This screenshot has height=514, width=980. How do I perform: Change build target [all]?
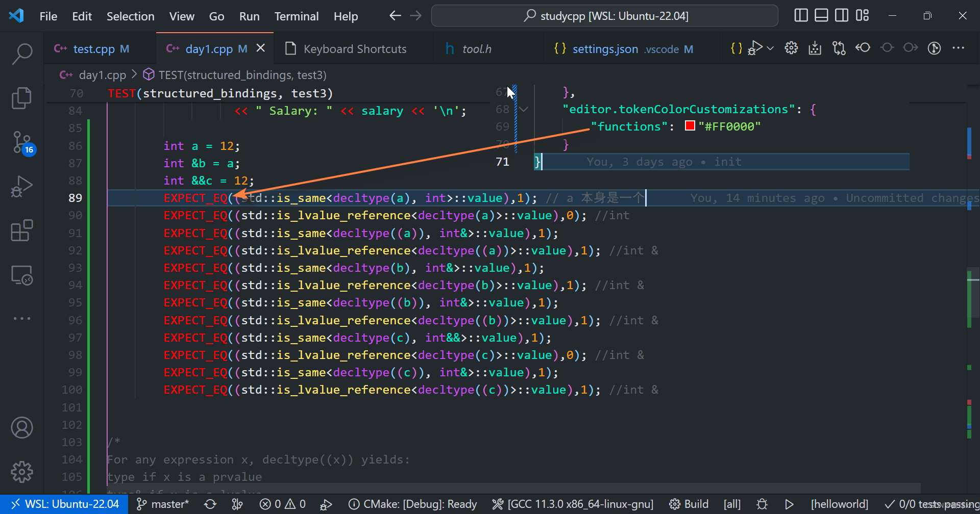(732, 504)
